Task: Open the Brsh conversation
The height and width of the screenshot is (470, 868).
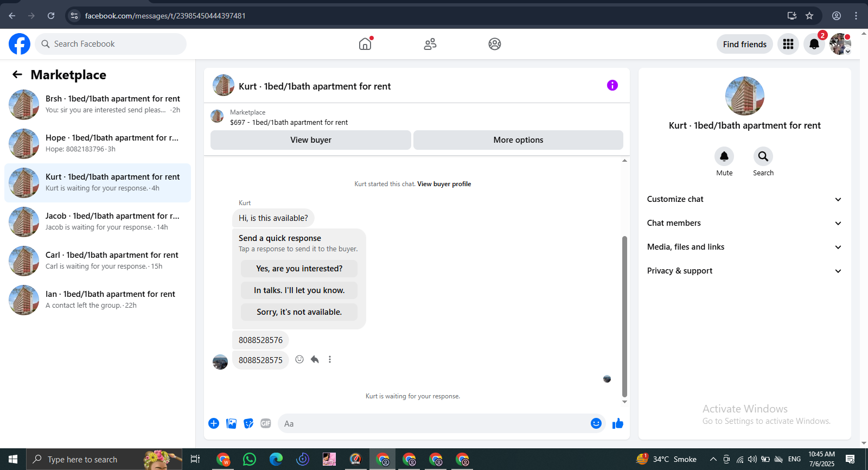Action: click(x=98, y=105)
